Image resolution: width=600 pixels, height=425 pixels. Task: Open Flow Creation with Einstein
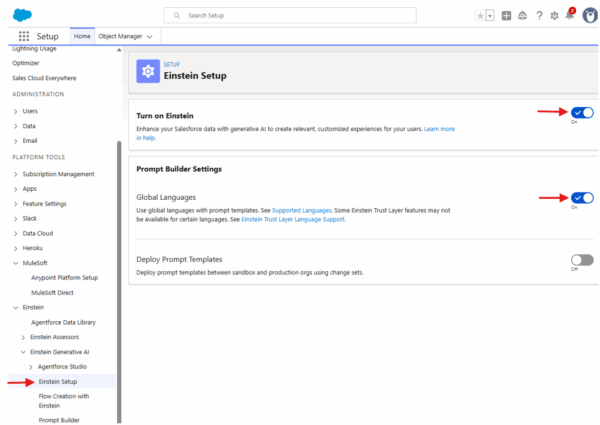64,401
